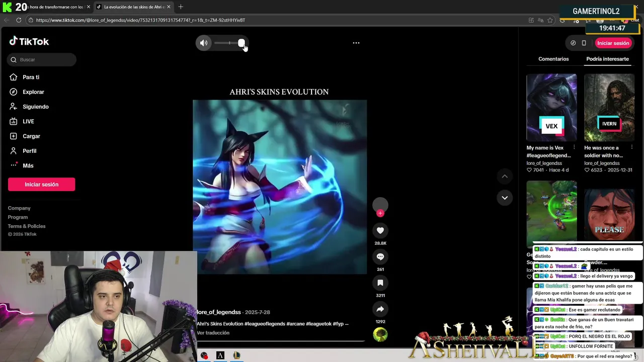The image size is (644, 362).
Task: Reload the page in browser
Action: [19, 20]
